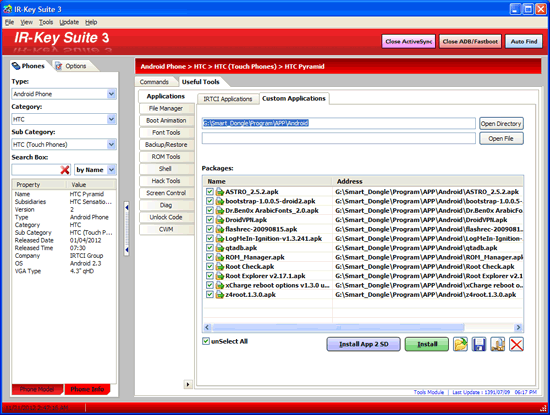Uncheck bootstrap-1.0.0.5-droid2.apk package
Viewport: 550px width, 415px height.
pos(210,201)
